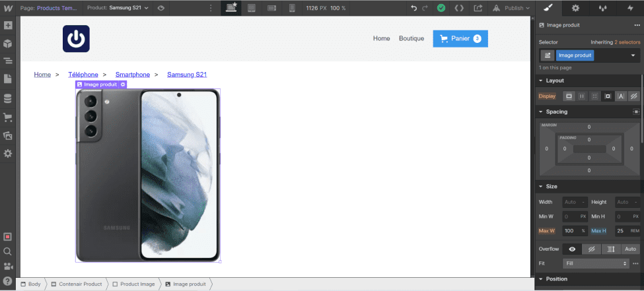Click the Panier cart button
Screen dimensions: 644x291
tap(460, 38)
